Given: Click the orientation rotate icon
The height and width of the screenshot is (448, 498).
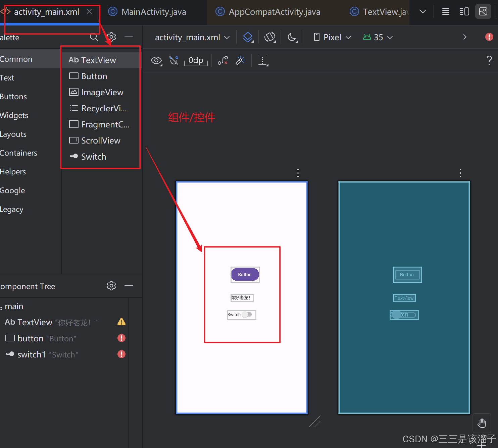Looking at the screenshot, I should tap(270, 37).
